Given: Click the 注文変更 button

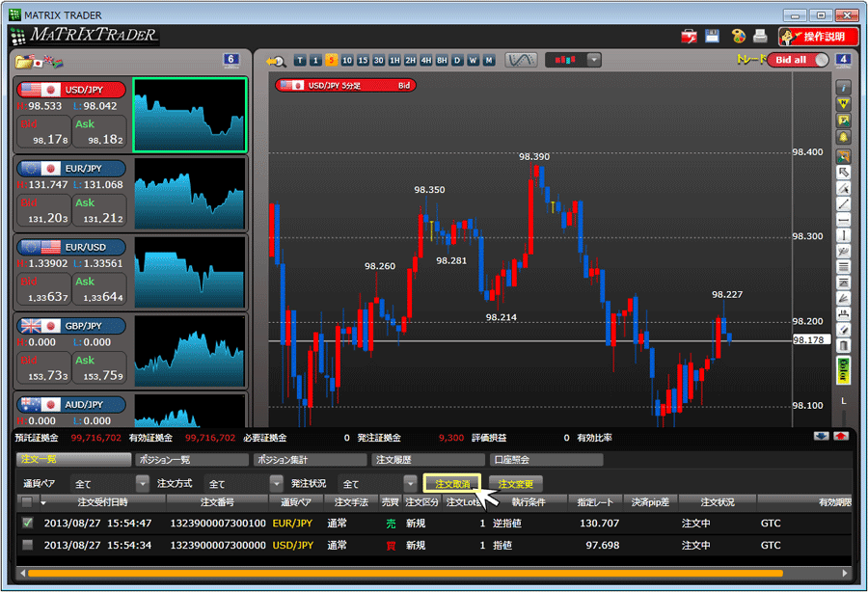Looking at the screenshot, I should [515, 484].
